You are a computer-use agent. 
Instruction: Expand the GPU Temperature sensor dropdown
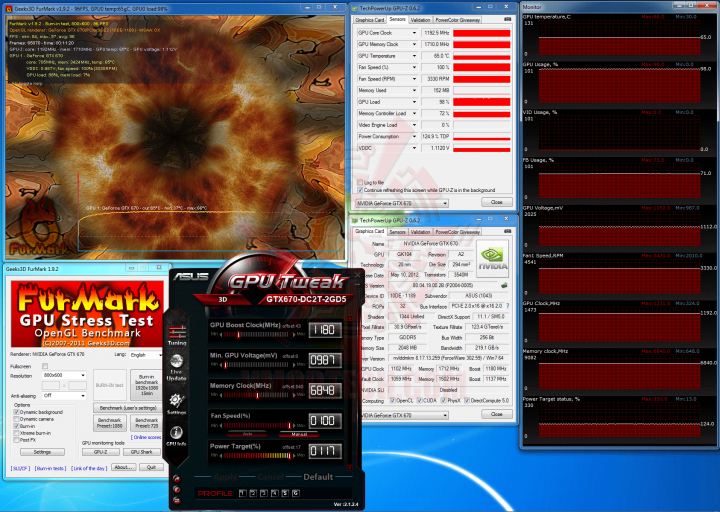tap(414, 56)
